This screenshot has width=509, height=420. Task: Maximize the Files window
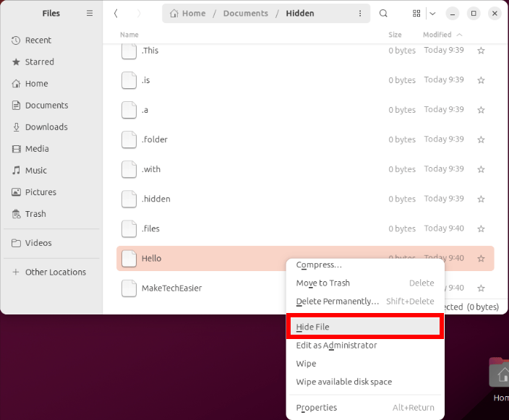pos(474,13)
